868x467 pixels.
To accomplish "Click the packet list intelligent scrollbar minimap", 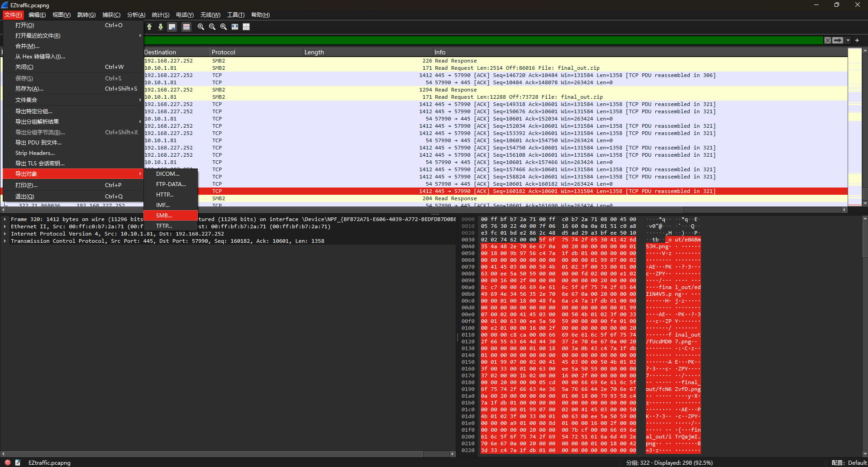I will [x=854, y=127].
